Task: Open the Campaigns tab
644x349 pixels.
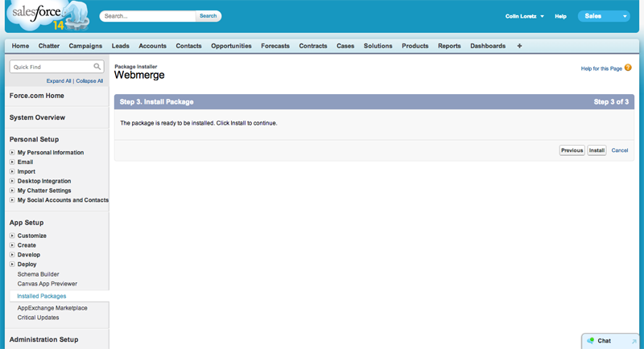Action: click(85, 46)
